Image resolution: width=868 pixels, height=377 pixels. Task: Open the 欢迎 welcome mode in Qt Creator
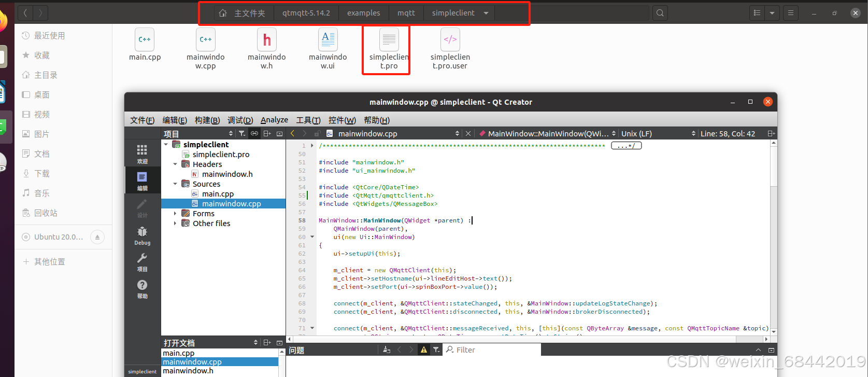pyautogui.click(x=142, y=153)
